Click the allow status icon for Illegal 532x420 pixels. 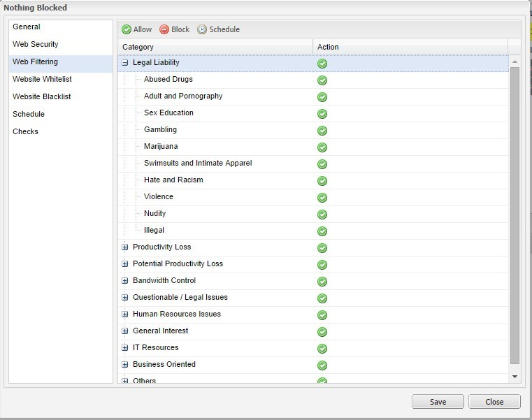pos(322,231)
